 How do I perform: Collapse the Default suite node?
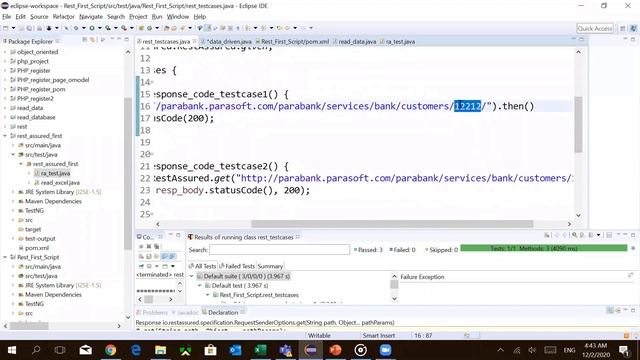(191, 276)
